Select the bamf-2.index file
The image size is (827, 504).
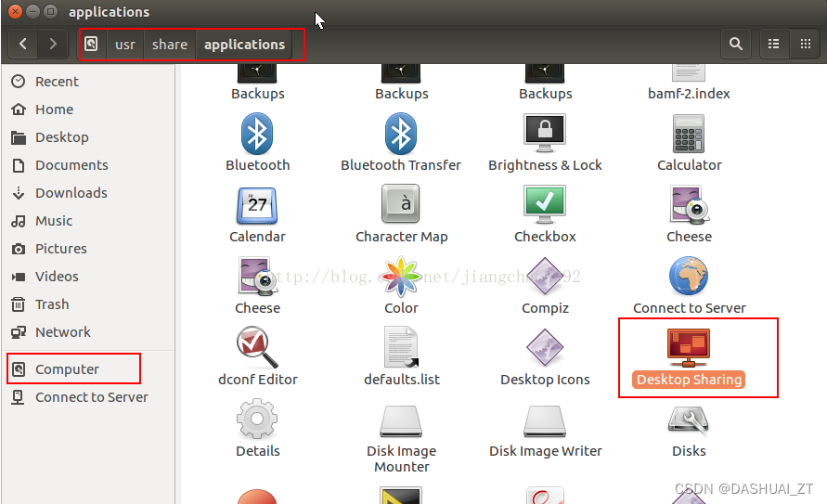(x=689, y=74)
